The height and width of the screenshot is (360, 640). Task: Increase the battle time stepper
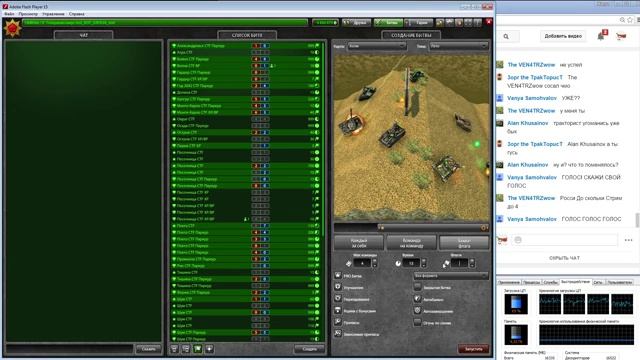click(x=424, y=261)
